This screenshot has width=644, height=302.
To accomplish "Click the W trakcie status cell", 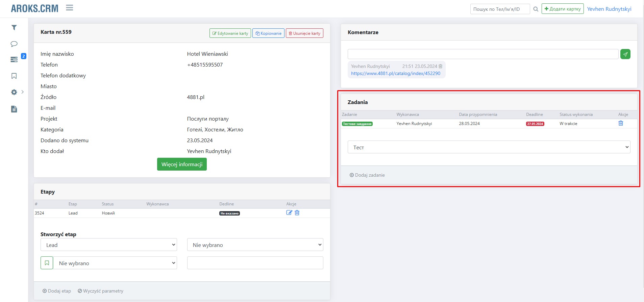I will point(568,124).
